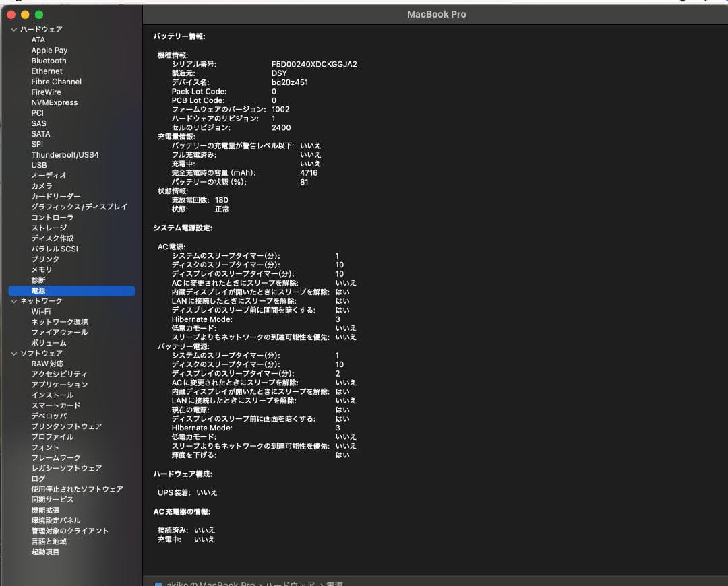
Task: Collapse the ソフトウェア section
Action: tap(13, 353)
